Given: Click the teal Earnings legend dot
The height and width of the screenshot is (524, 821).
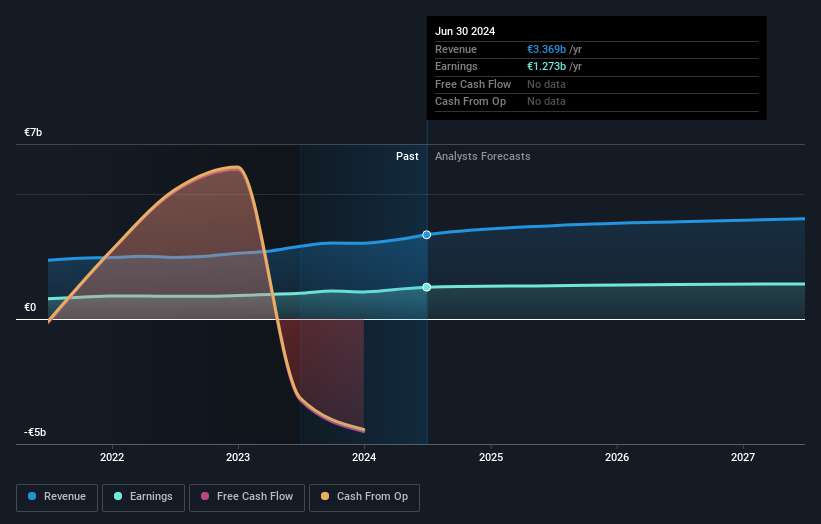Looking at the screenshot, I should tap(118, 496).
